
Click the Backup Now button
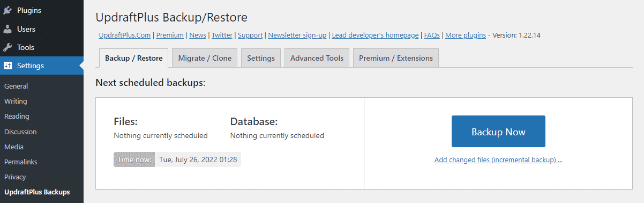498,132
